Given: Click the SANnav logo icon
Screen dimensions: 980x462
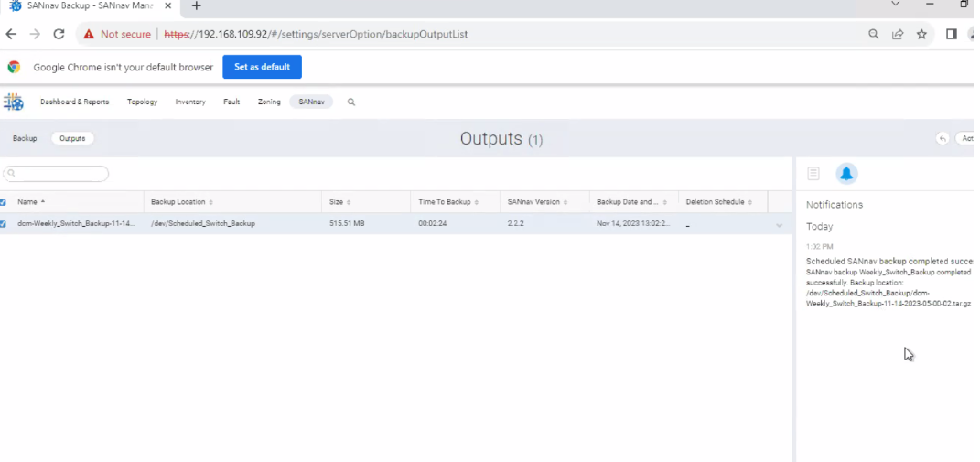Looking at the screenshot, I should pos(13,102).
